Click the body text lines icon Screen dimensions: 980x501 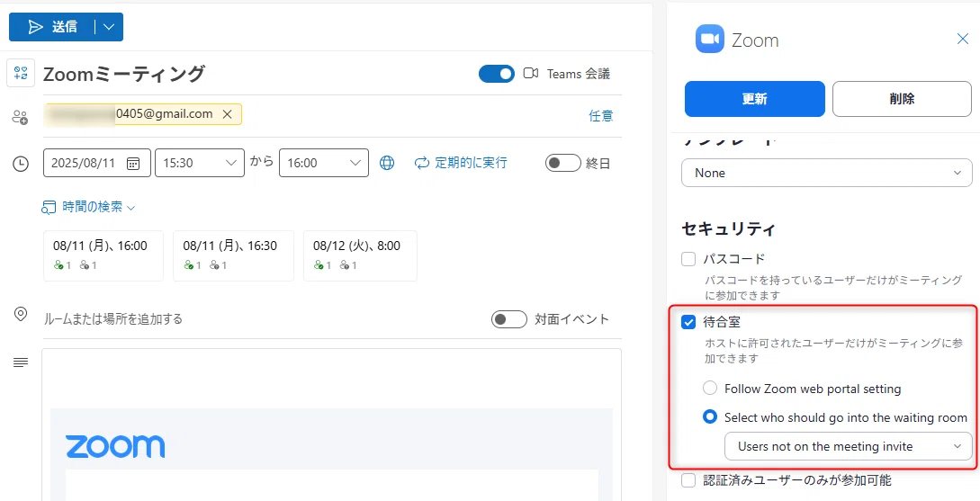(x=21, y=362)
